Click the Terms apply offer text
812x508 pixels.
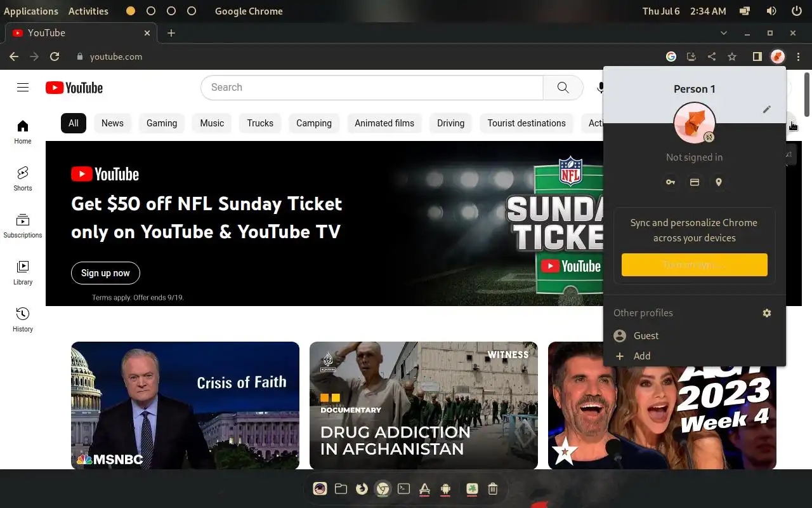[138, 297]
